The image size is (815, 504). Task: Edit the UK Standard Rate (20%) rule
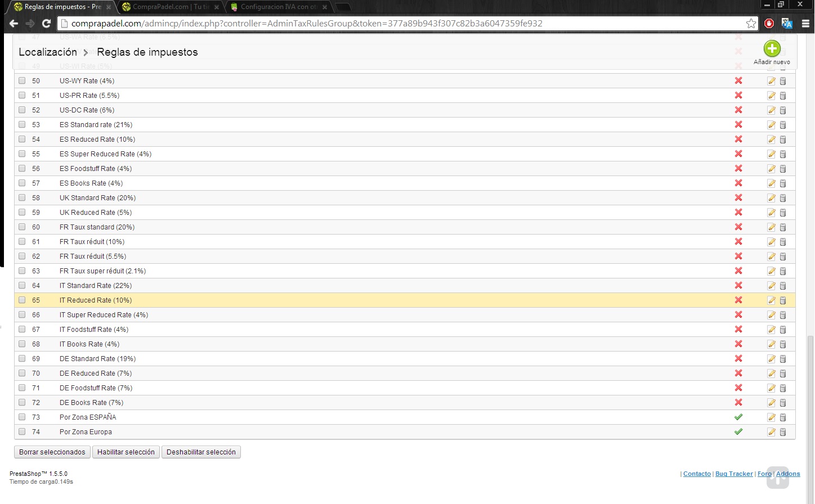[771, 198]
